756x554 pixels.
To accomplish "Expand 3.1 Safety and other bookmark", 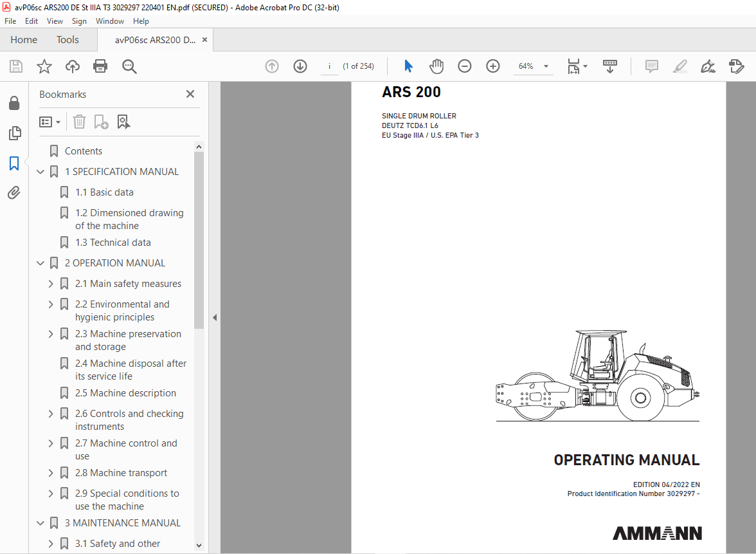I will point(51,544).
